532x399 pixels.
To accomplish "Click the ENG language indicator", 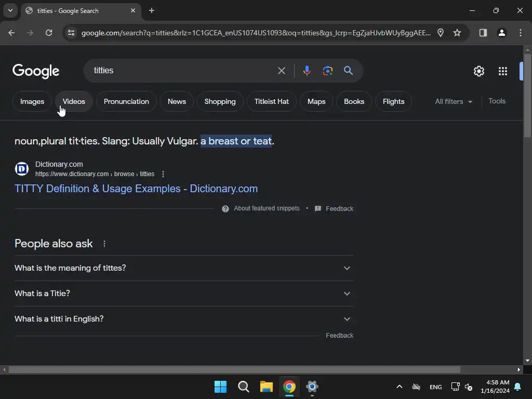I will 436,387.
